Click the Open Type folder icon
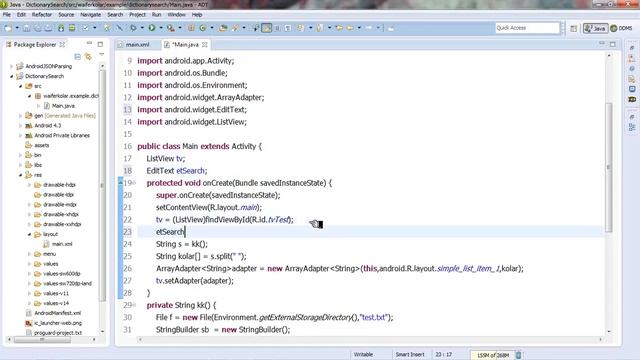Viewport: 640px width, 360px height. tap(223, 28)
